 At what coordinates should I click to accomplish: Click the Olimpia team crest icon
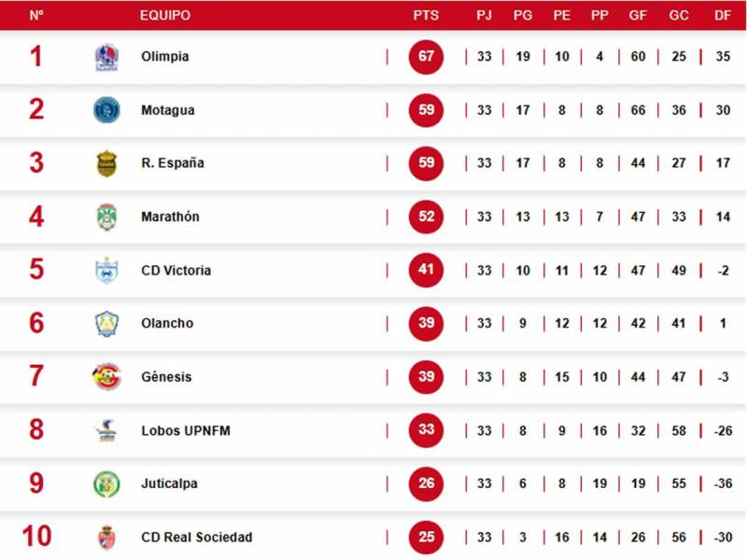(106, 57)
